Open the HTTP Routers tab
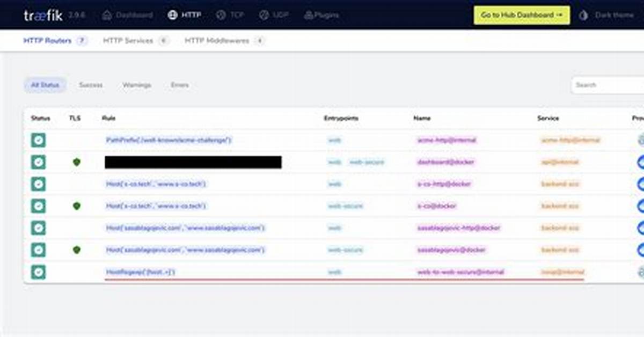The image size is (644, 337). point(55,41)
